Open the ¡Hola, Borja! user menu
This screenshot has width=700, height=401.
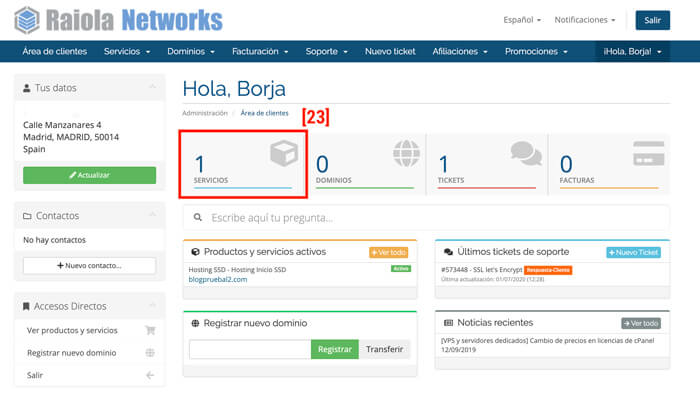633,51
